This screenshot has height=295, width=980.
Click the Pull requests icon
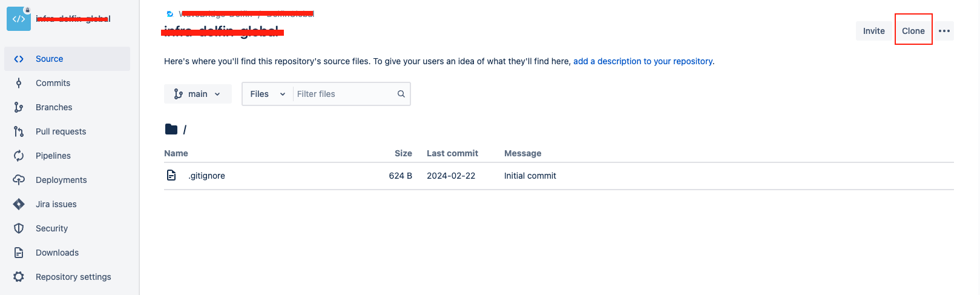tap(19, 131)
